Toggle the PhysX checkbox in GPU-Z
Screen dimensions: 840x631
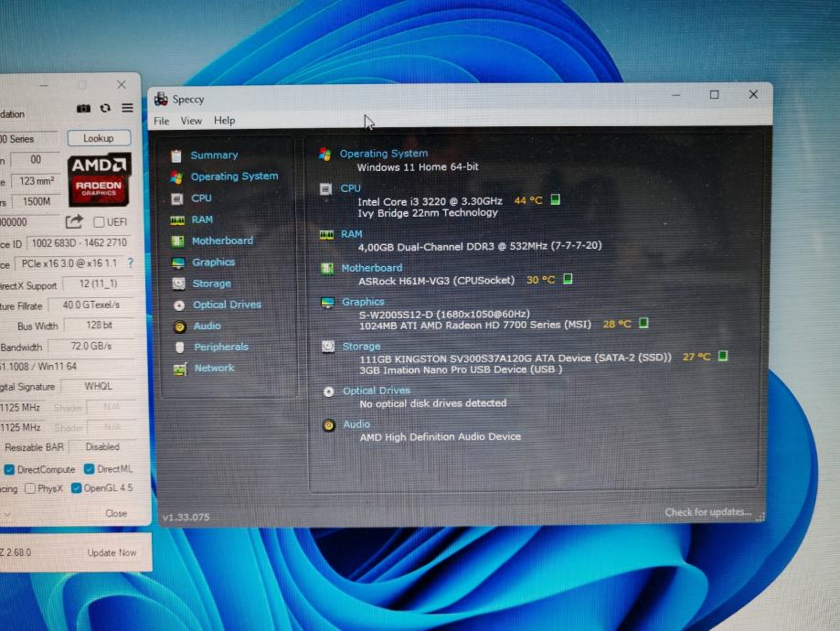[x=30, y=488]
